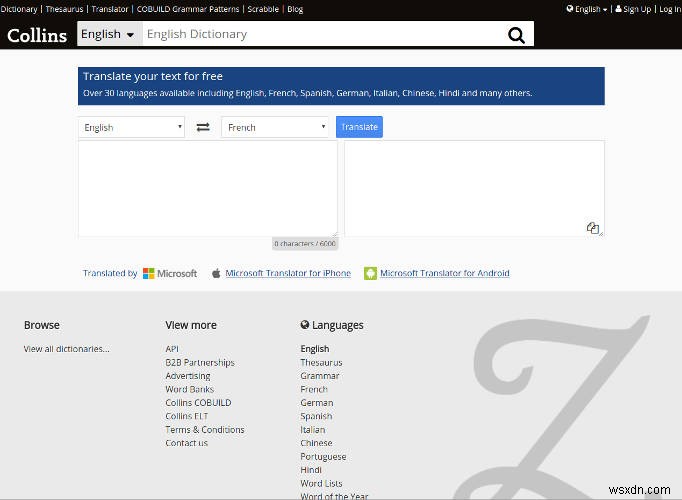Click the Collins logo
The image size is (682, 500).
[x=37, y=35]
